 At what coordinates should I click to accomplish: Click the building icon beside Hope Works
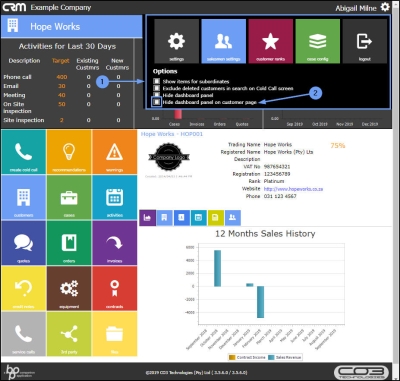(13, 26)
